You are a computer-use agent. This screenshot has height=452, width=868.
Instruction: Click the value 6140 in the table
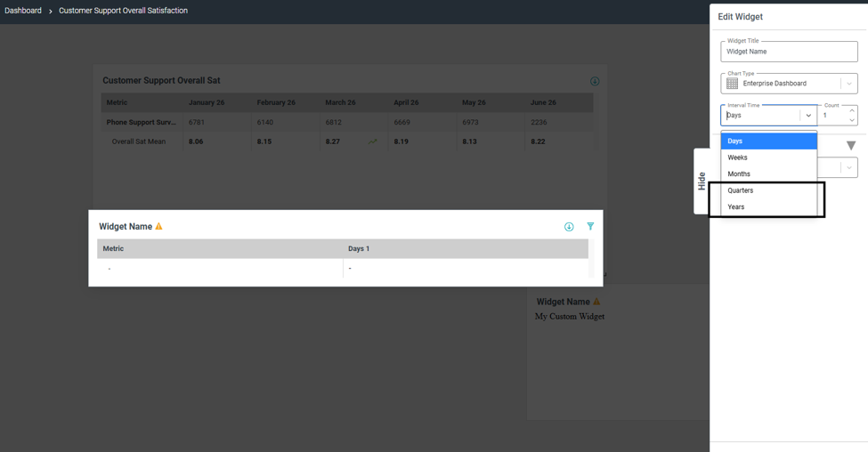pos(265,122)
